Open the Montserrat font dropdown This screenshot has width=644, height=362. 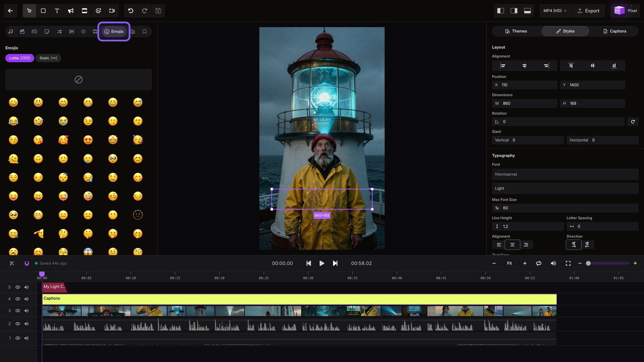[x=565, y=174]
